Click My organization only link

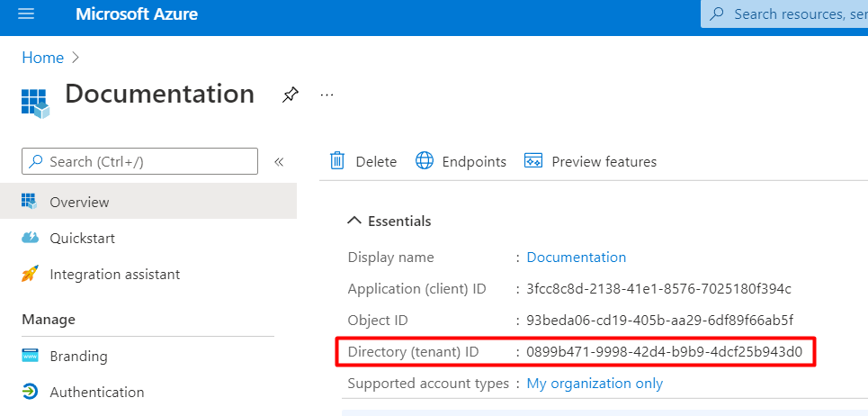(595, 384)
